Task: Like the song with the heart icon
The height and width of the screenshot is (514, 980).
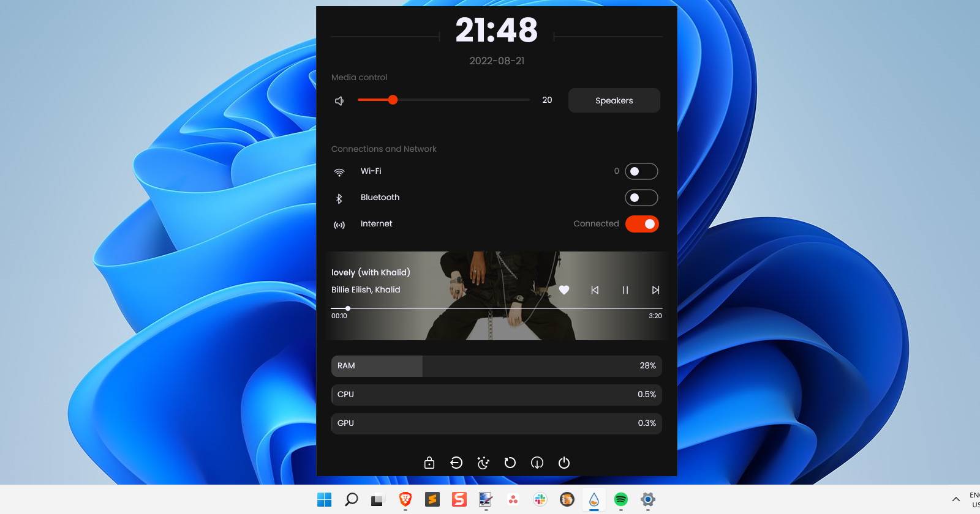Action: 564,290
